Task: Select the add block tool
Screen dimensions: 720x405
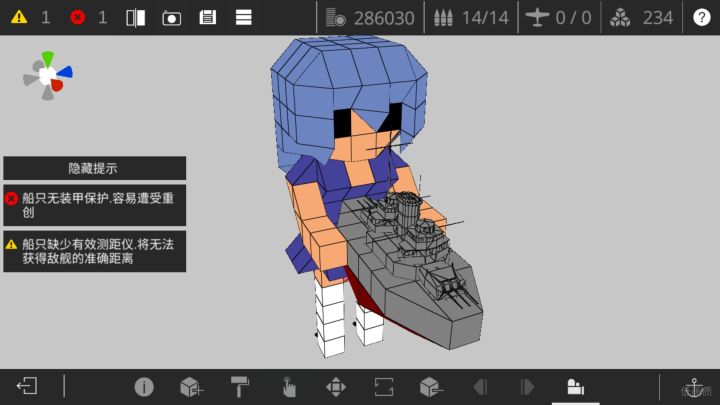Action: (191, 387)
